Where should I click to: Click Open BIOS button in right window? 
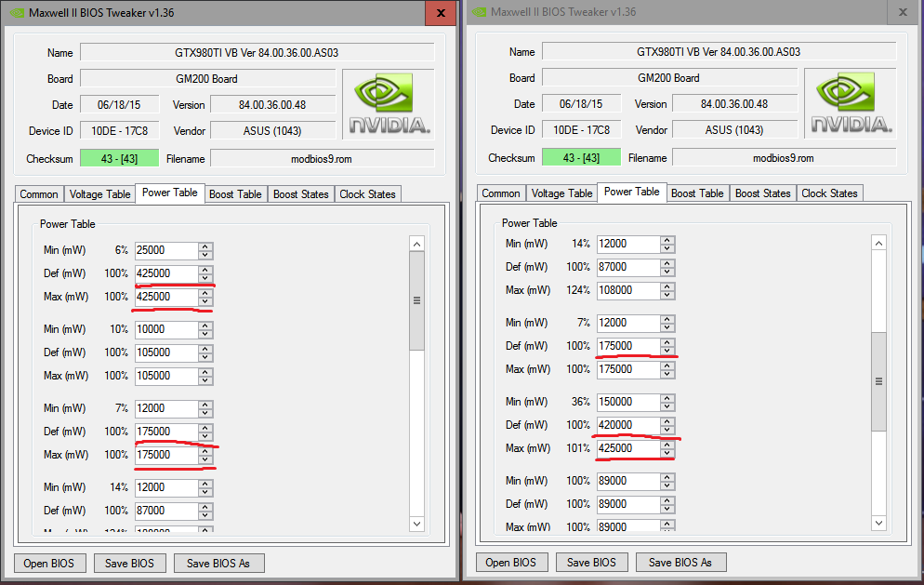point(511,562)
